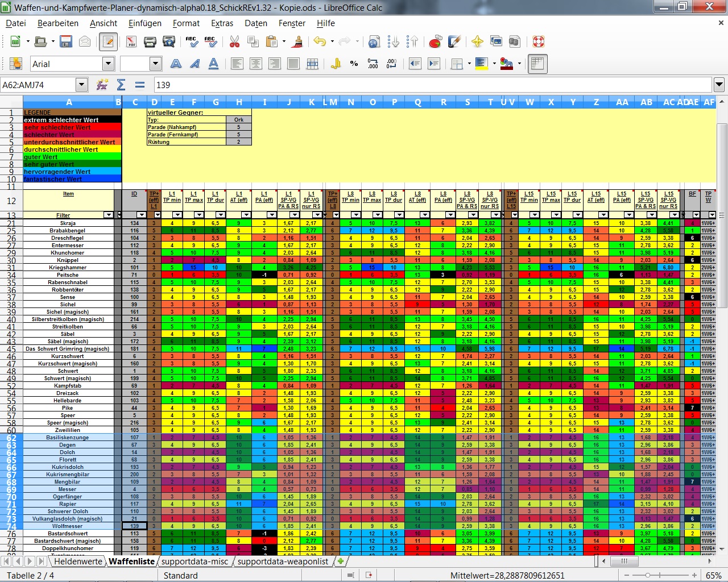Click the Save document icon
728x582 pixels.
coord(66,41)
